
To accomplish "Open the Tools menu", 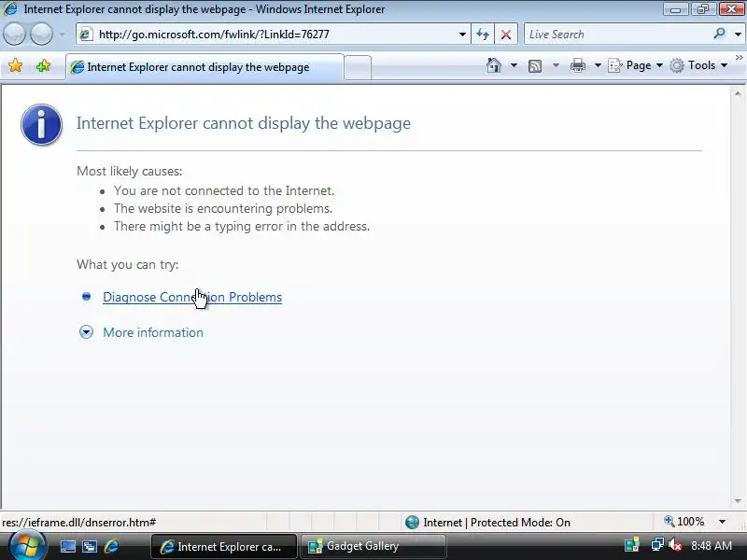I will click(x=698, y=65).
